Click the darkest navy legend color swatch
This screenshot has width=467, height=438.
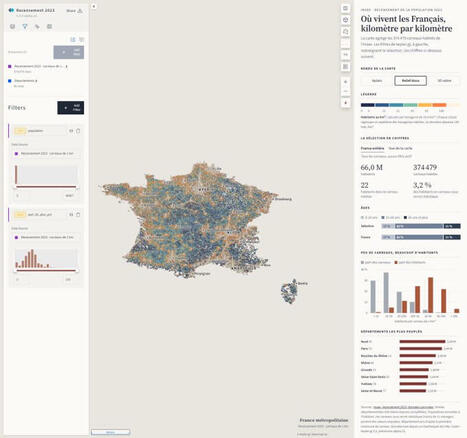click(368, 105)
